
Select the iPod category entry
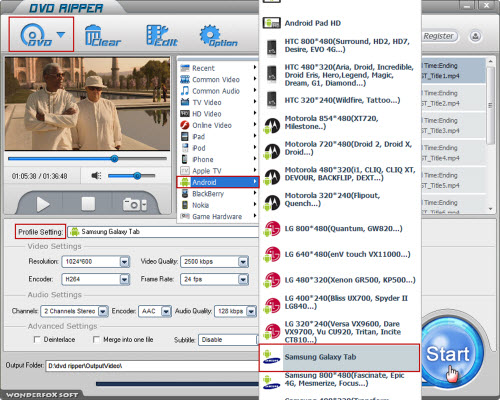click(218, 148)
